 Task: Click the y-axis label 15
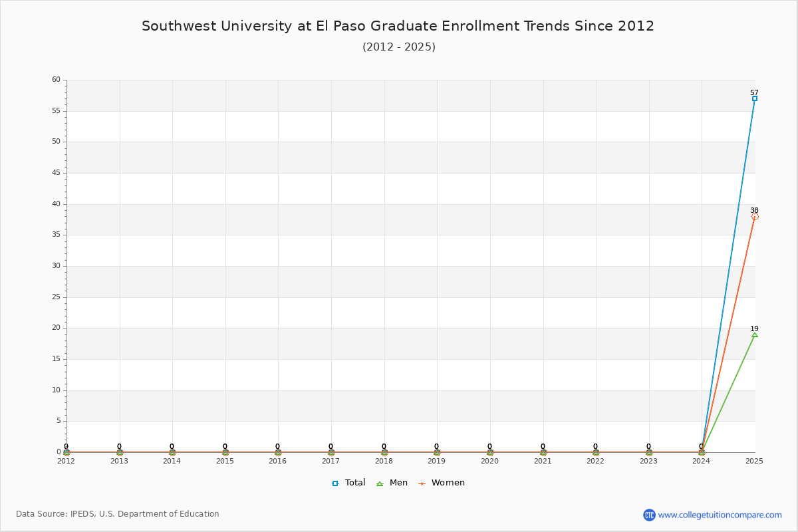(x=56, y=359)
